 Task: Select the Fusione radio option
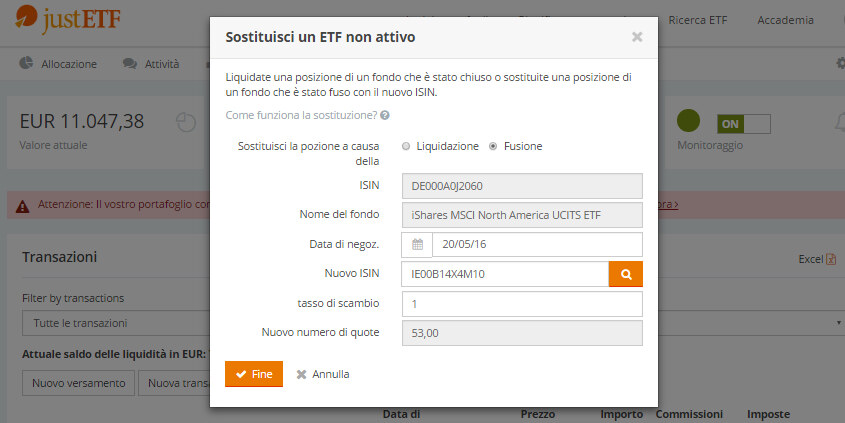493,146
